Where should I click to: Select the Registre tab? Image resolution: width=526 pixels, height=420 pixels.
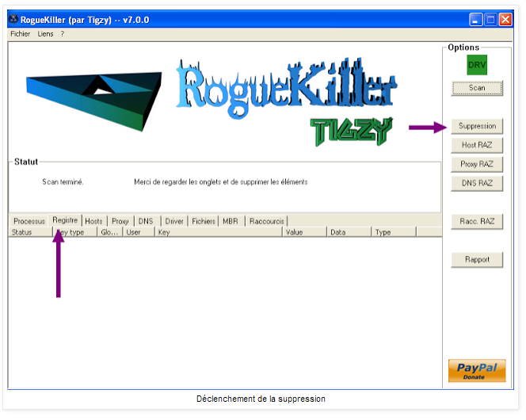tap(65, 220)
